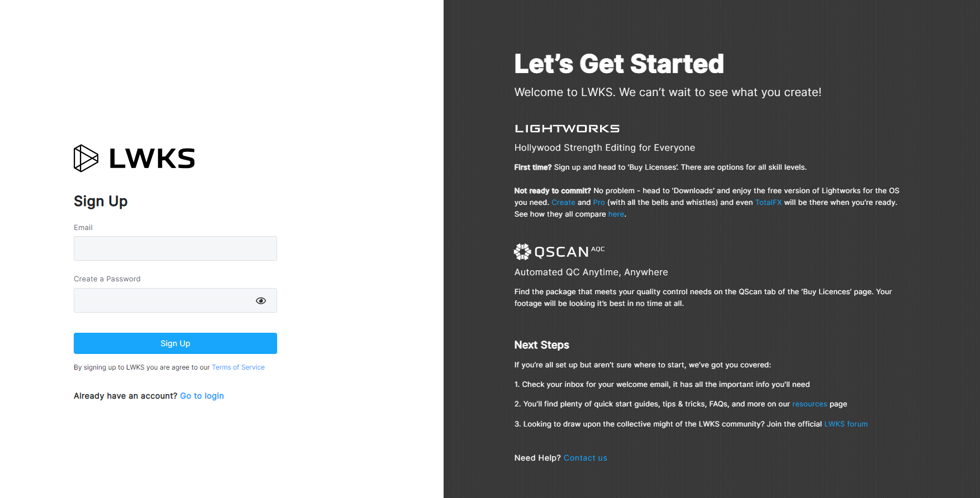Open the Create license link
The width and height of the screenshot is (980, 498).
coord(563,203)
